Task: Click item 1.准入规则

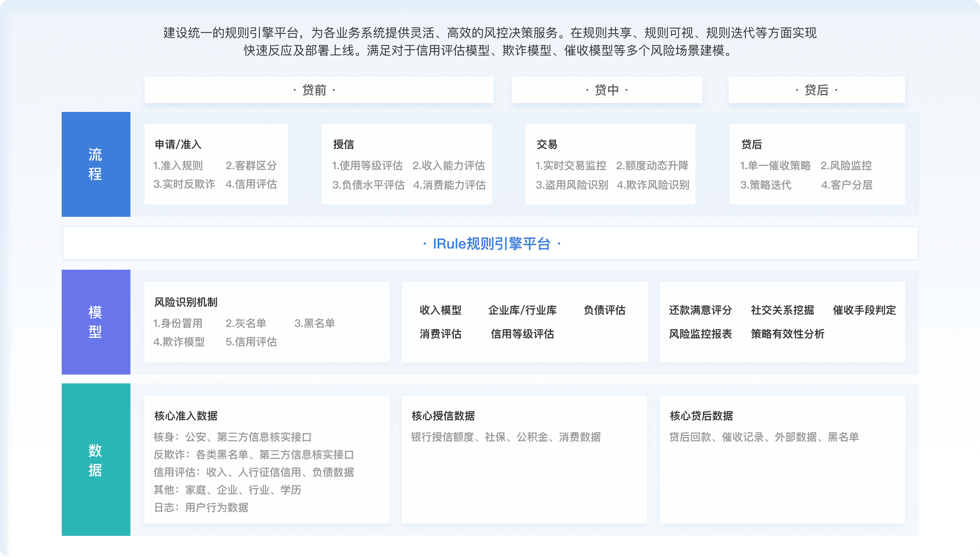Action: [x=178, y=166]
